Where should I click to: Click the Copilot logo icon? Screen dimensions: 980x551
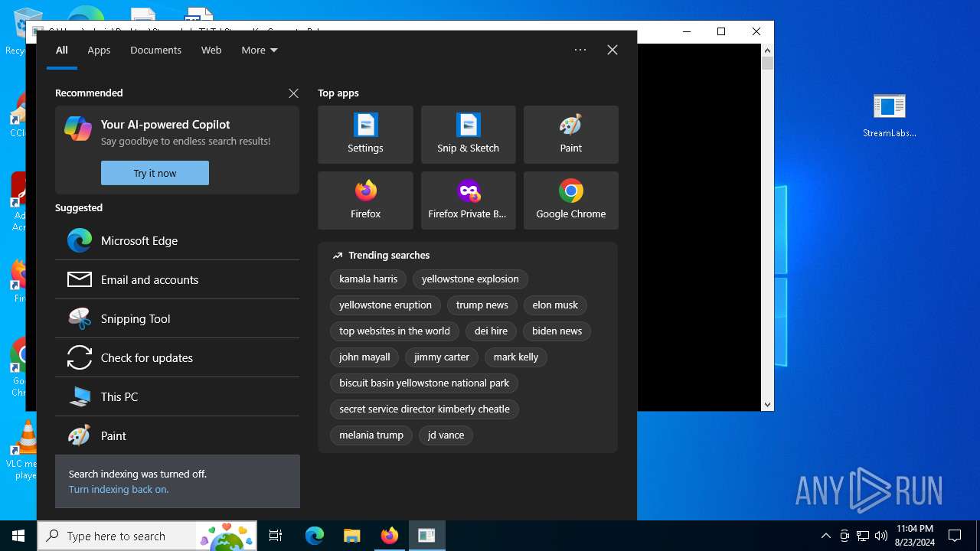click(78, 129)
